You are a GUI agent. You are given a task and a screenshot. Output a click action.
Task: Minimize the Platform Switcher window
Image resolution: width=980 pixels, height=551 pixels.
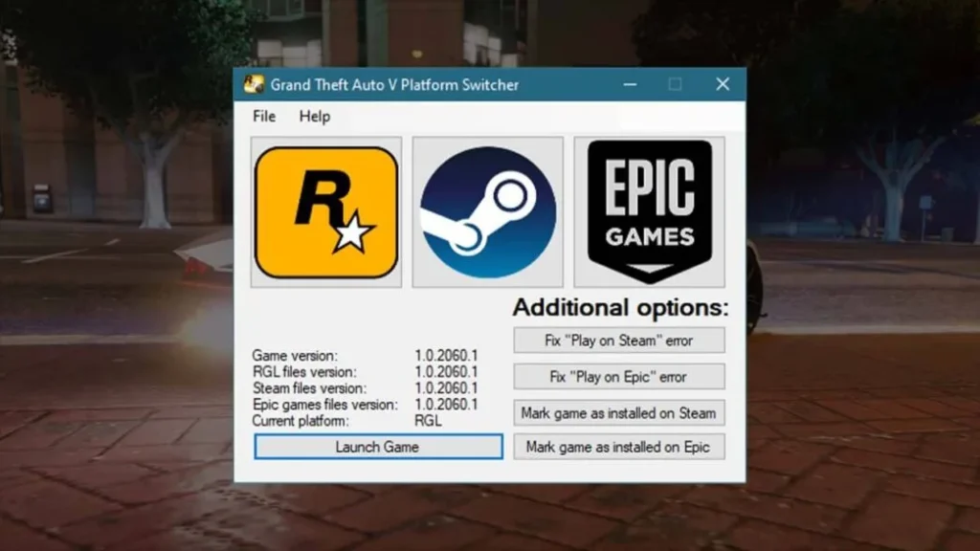[x=630, y=84]
